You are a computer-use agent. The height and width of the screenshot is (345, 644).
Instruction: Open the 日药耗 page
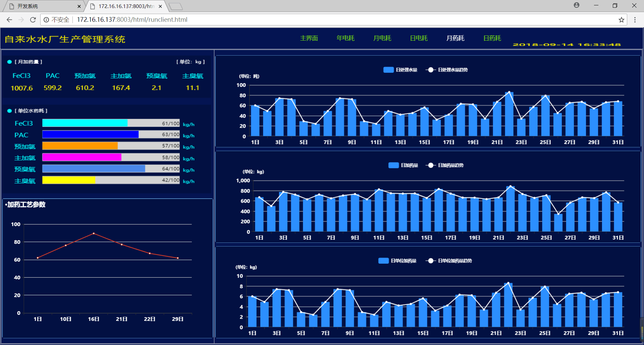(492, 38)
